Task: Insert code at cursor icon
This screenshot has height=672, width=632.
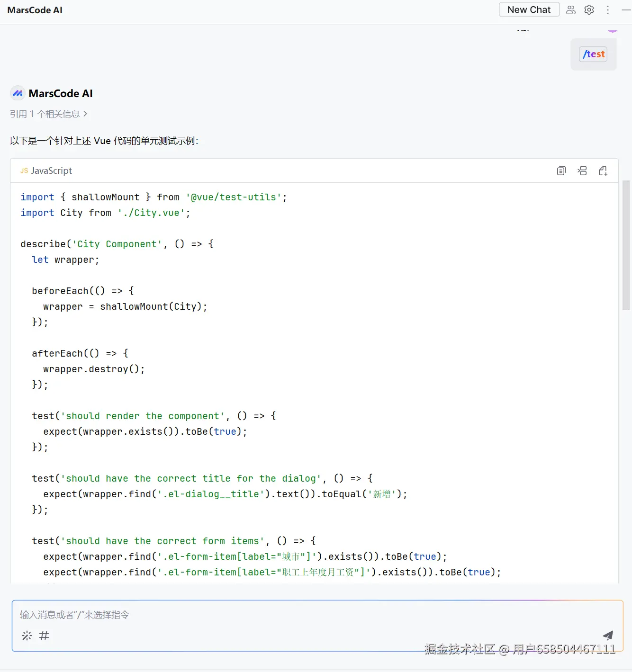Action: (x=582, y=170)
